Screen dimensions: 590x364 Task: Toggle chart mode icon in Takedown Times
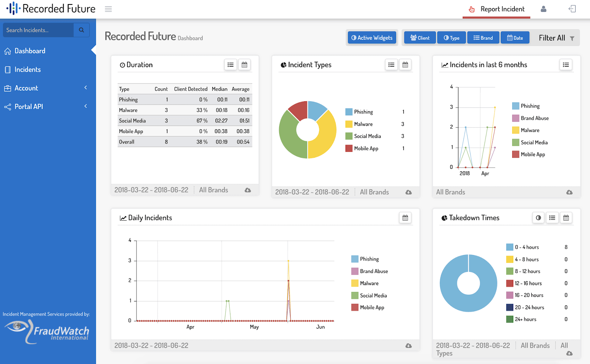[538, 218]
